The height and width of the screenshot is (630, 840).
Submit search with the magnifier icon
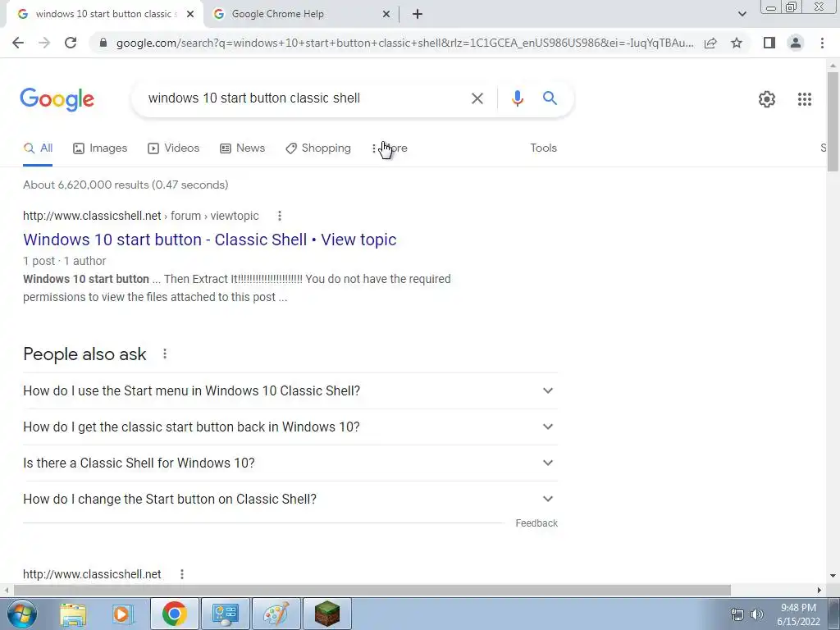point(550,98)
